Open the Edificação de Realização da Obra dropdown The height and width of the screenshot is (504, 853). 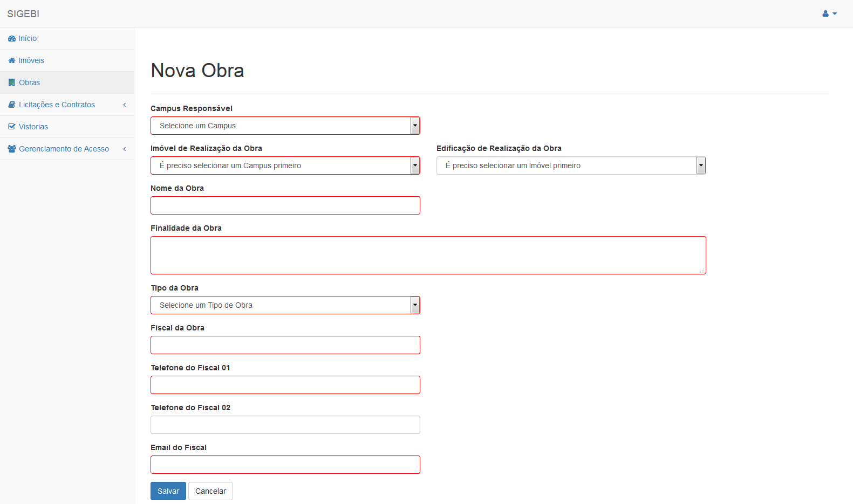point(571,165)
